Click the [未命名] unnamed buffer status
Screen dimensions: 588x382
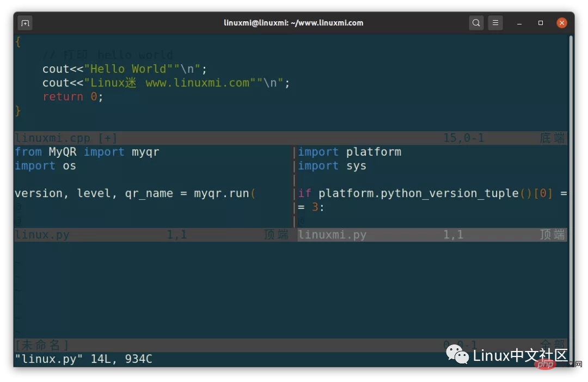click(41, 345)
